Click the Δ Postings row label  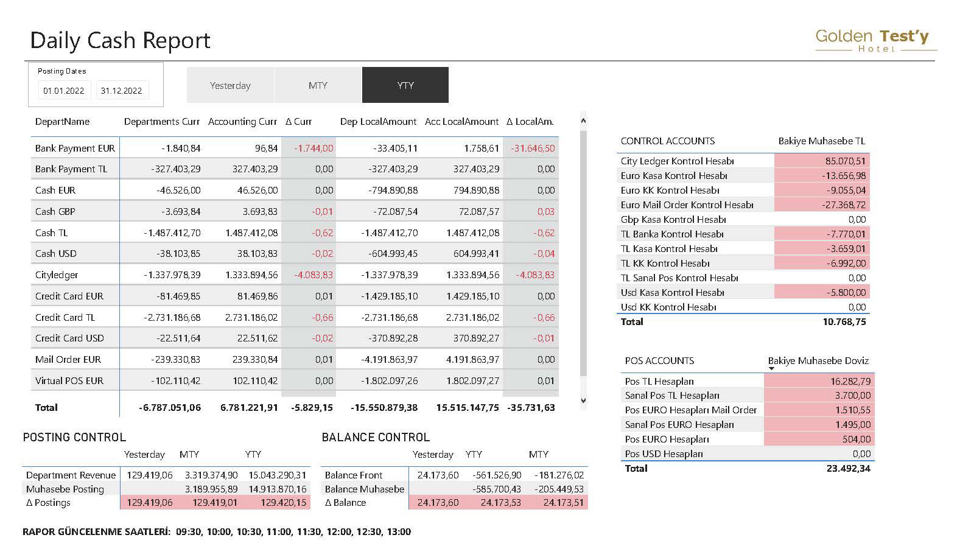48,503
